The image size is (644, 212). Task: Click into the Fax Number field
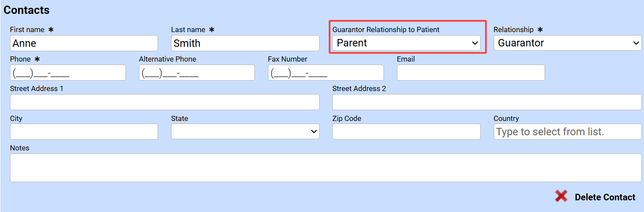click(326, 73)
